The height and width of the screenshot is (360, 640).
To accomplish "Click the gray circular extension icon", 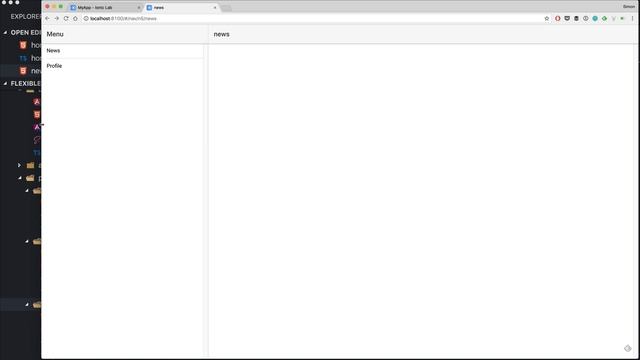I will pos(586,18).
